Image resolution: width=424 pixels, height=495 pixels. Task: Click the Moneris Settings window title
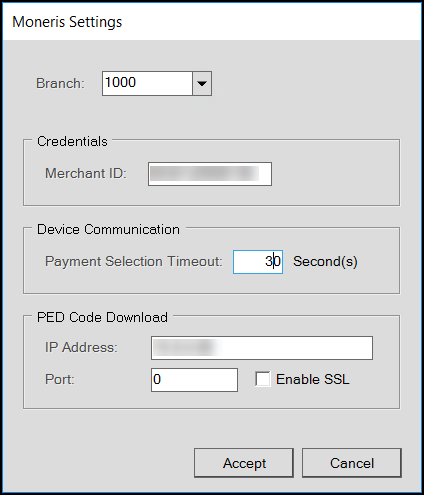(67, 22)
